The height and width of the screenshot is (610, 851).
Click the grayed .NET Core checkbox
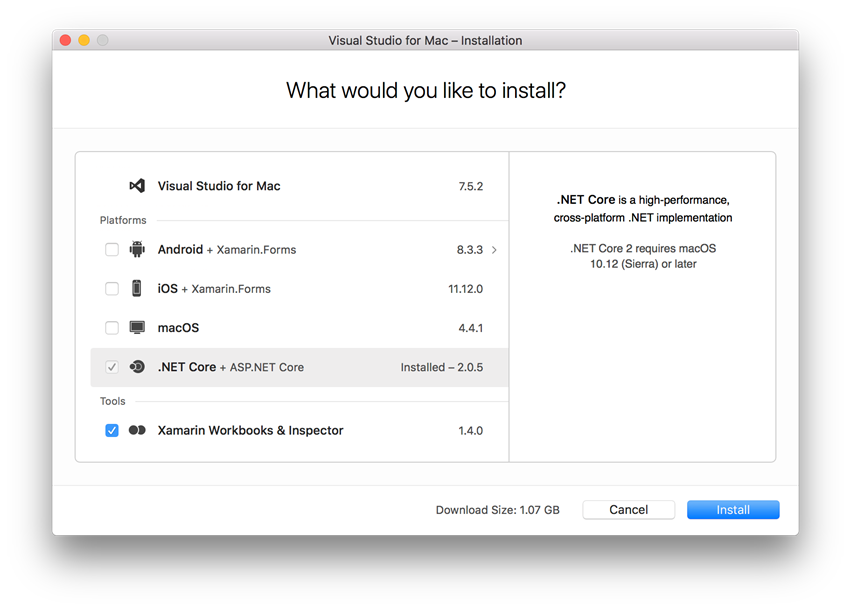(x=112, y=367)
